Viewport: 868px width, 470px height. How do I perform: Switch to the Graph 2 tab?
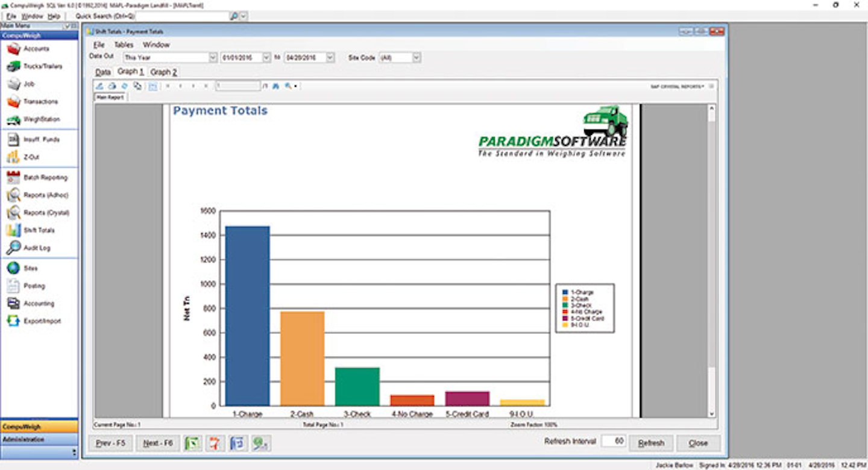163,72
